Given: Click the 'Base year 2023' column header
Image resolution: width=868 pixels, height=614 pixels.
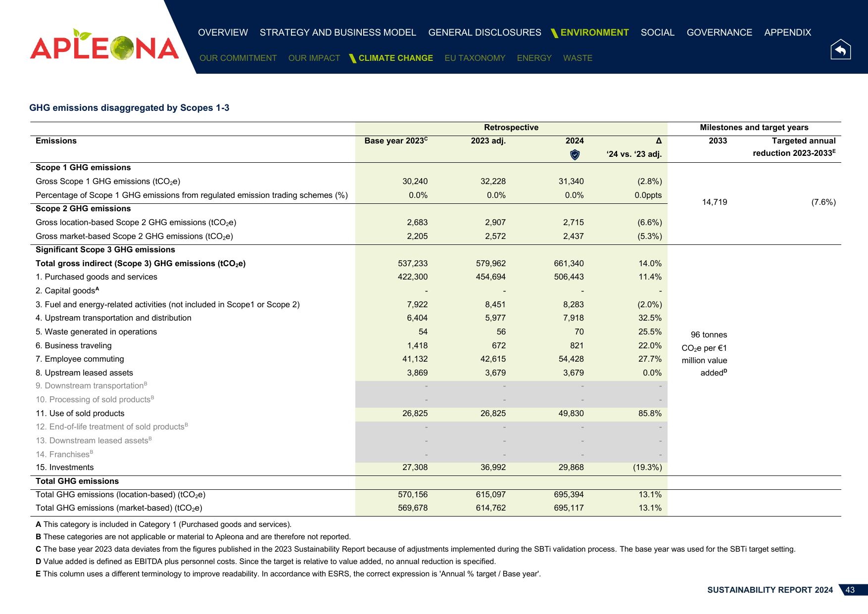Looking at the screenshot, I should [x=396, y=141].
